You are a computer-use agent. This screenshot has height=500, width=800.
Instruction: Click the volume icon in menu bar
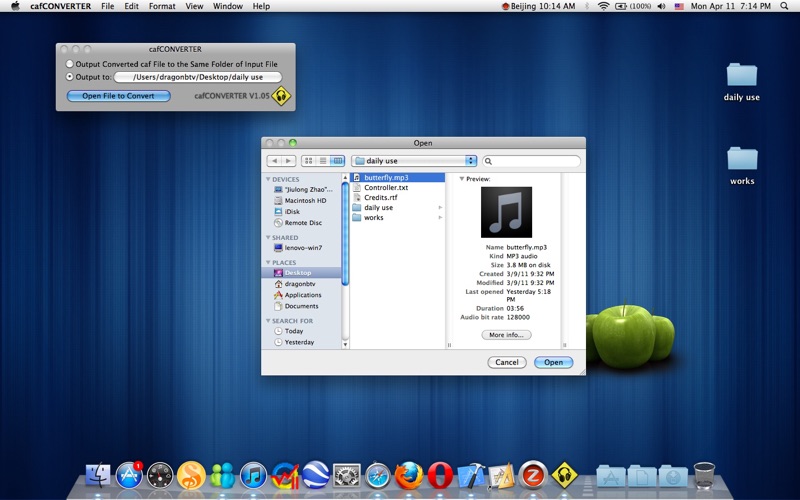662,6
